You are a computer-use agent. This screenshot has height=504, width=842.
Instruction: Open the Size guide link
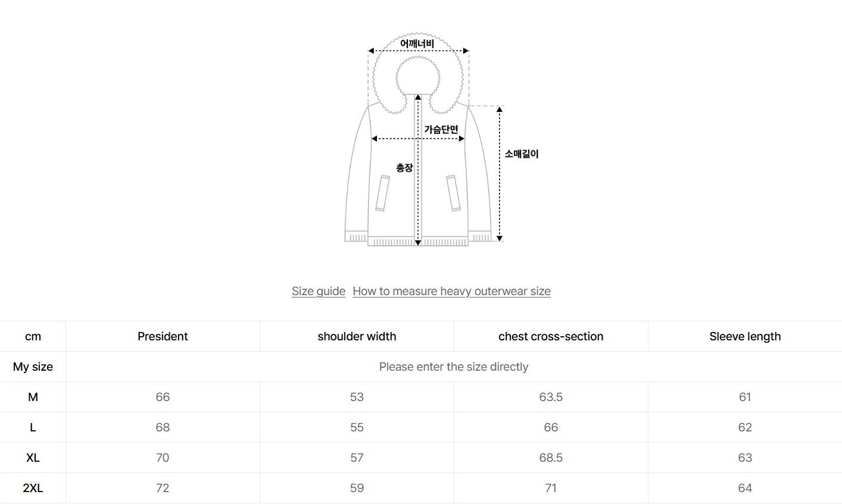coord(319,291)
